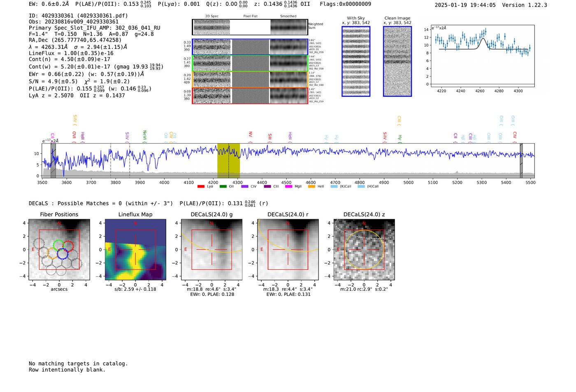
Task: Click the purple CIV legend swatch
Action: (x=245, y=187)
